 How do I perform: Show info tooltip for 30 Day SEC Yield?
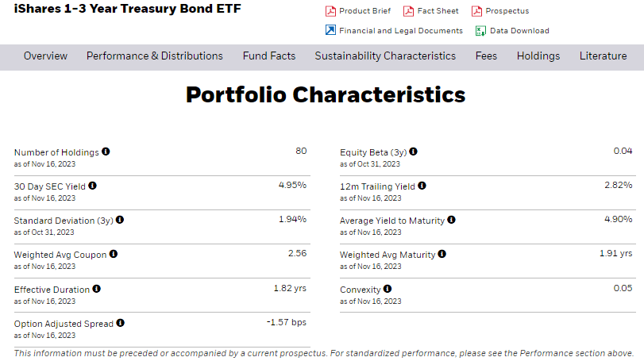click(92, 186)
